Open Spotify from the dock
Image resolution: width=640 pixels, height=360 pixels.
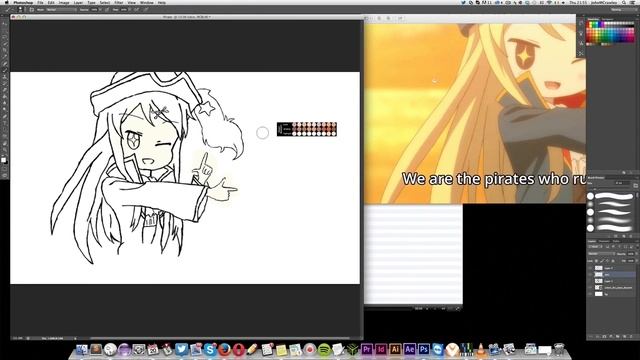coord(324,349)
